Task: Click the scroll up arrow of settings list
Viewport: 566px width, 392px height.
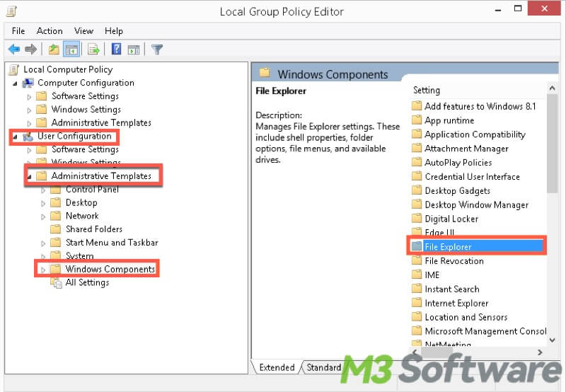Action: (x=552, y=88)
